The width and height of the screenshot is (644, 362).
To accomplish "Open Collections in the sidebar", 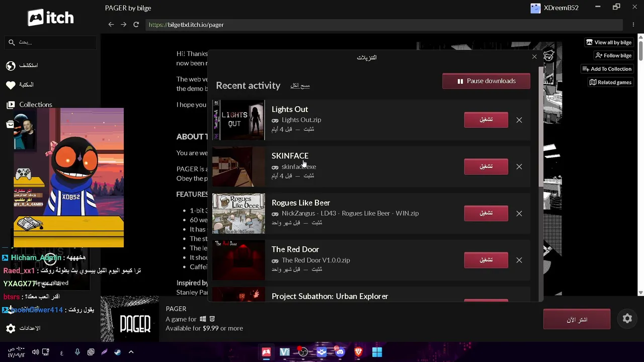I will coord(35,105).
